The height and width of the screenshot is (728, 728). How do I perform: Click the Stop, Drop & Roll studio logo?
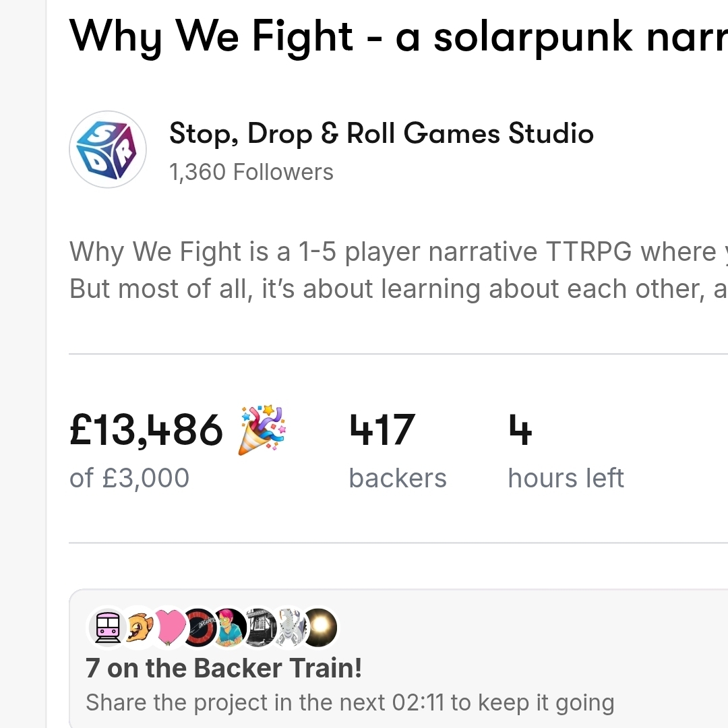click(108, 149)
